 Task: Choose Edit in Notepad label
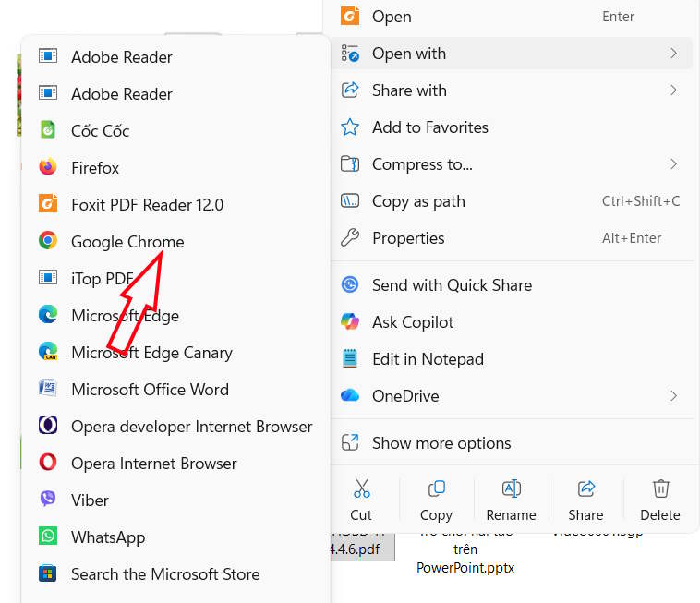[428, 359]
